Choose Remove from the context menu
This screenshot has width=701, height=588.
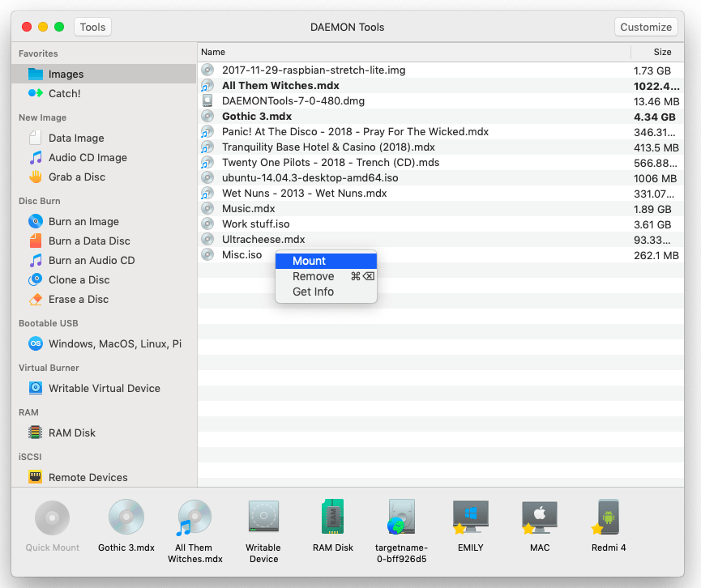pyautogui.click(x=313, y=276)
